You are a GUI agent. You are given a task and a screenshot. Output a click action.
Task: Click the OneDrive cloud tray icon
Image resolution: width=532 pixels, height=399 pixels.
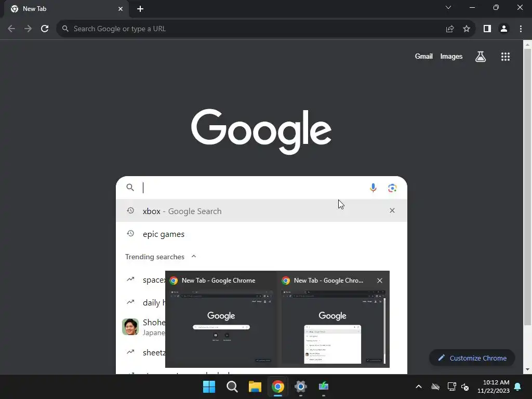[x=435, y=387]
